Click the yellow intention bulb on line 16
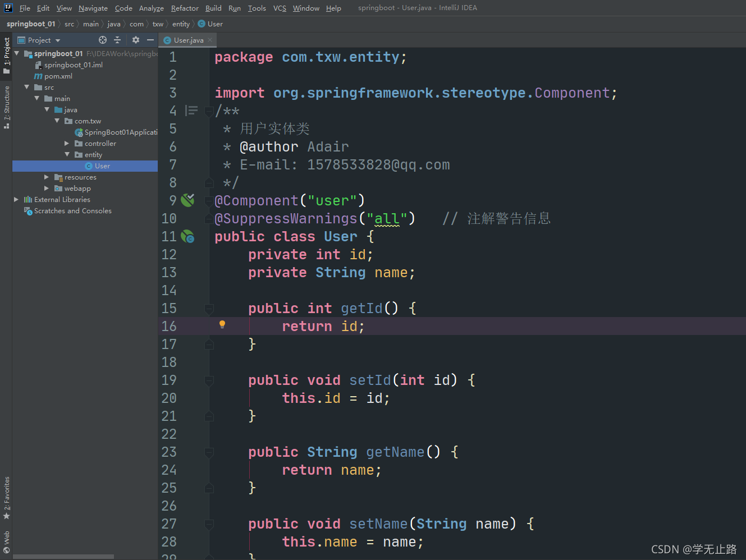Image resolution: width=746 pixels, height=560 pixels. click(x=222, y=324)
